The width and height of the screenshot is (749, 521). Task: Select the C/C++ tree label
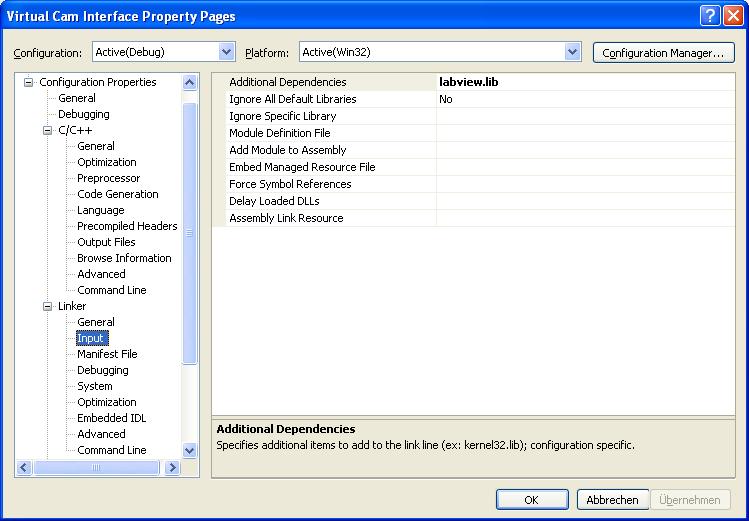click(x=75, y=130)
